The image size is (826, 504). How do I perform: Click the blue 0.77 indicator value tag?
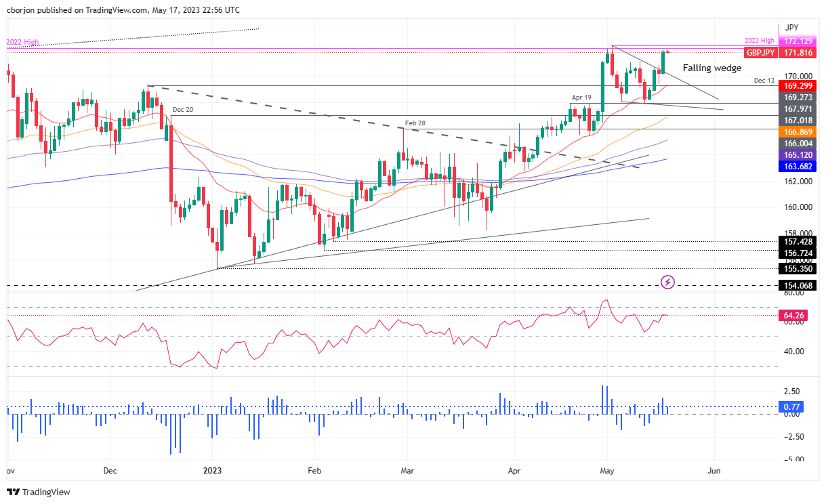click(x=801, y=407)
